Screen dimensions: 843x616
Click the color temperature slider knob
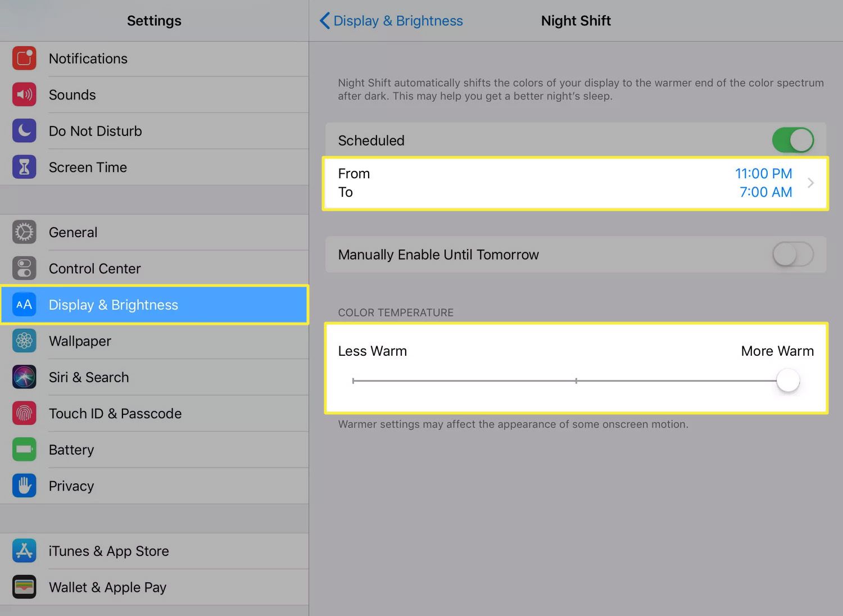tap(788, 381)
